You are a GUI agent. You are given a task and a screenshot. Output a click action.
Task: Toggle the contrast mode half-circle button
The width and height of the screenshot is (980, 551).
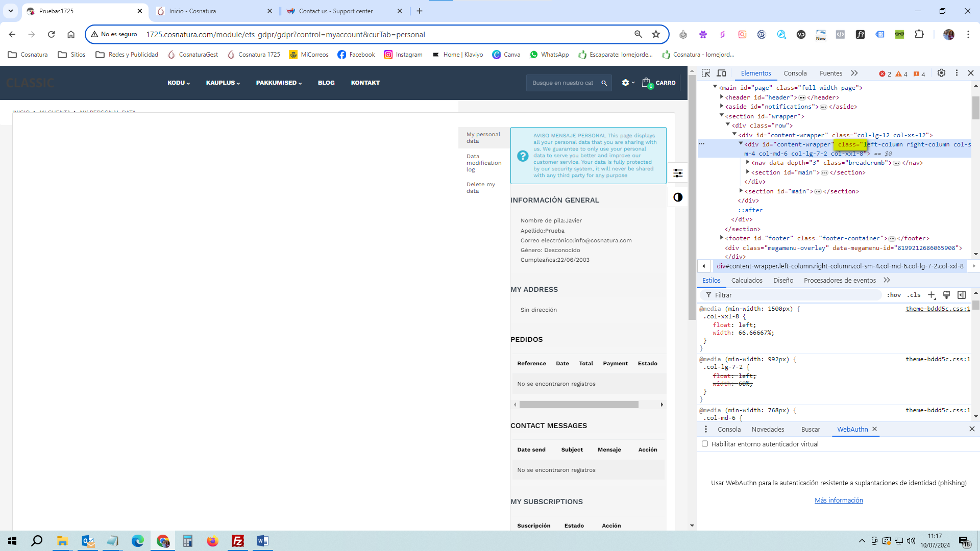(678, 197)
